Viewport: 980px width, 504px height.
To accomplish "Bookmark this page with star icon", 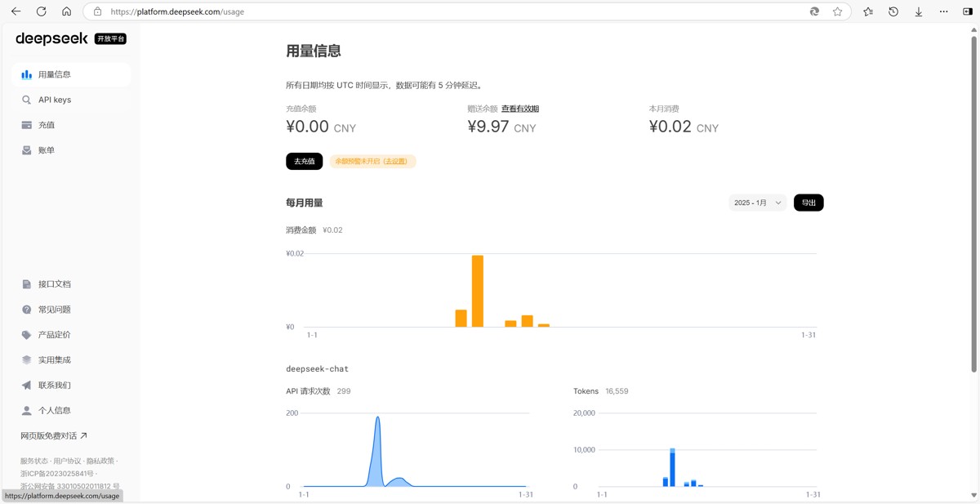I will tap(837, 11).
